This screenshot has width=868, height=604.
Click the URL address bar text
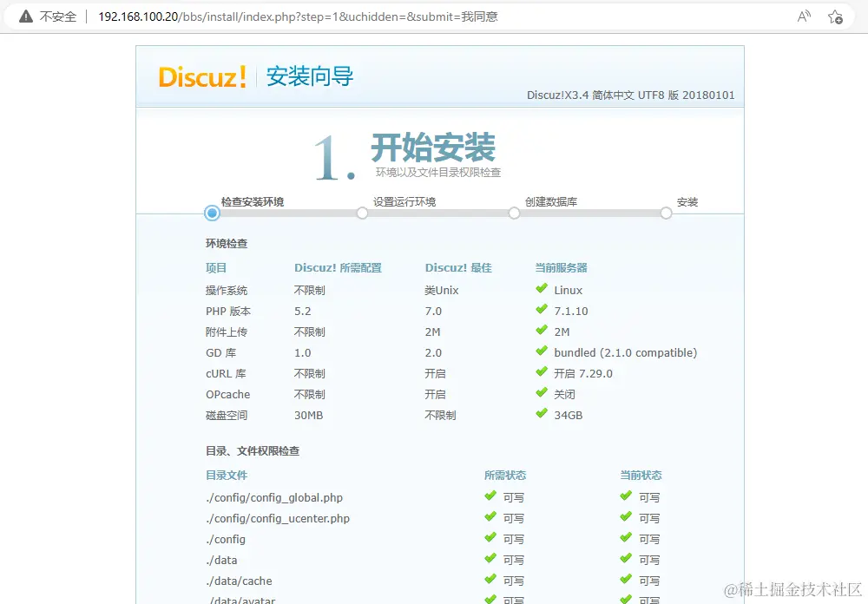point(298,16)
